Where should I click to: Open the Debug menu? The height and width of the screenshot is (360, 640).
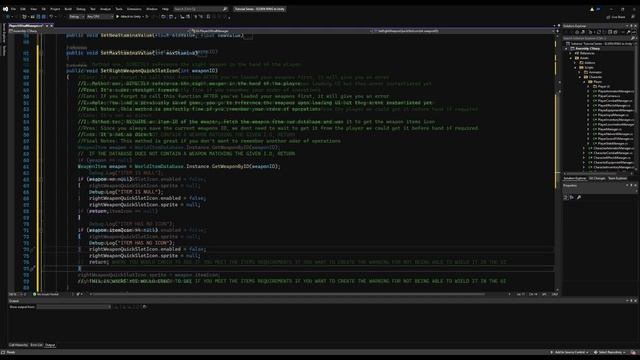(x=81, y=9)
